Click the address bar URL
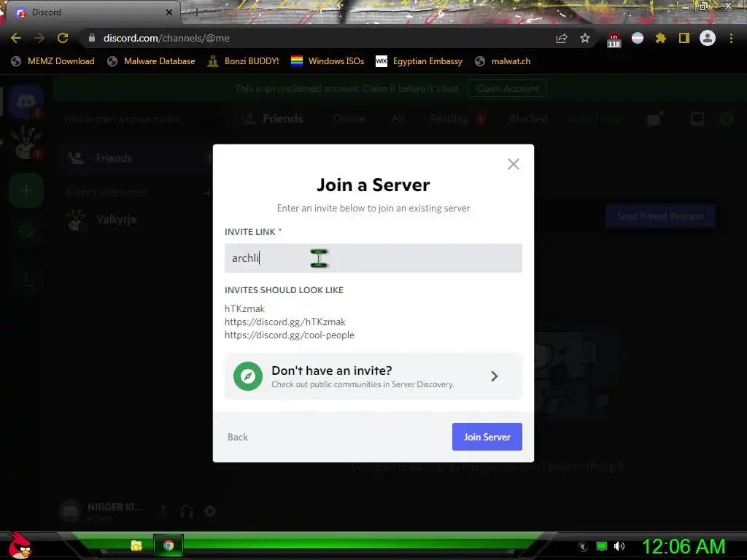This screenshot has width=747, height=560. (166, 38)
